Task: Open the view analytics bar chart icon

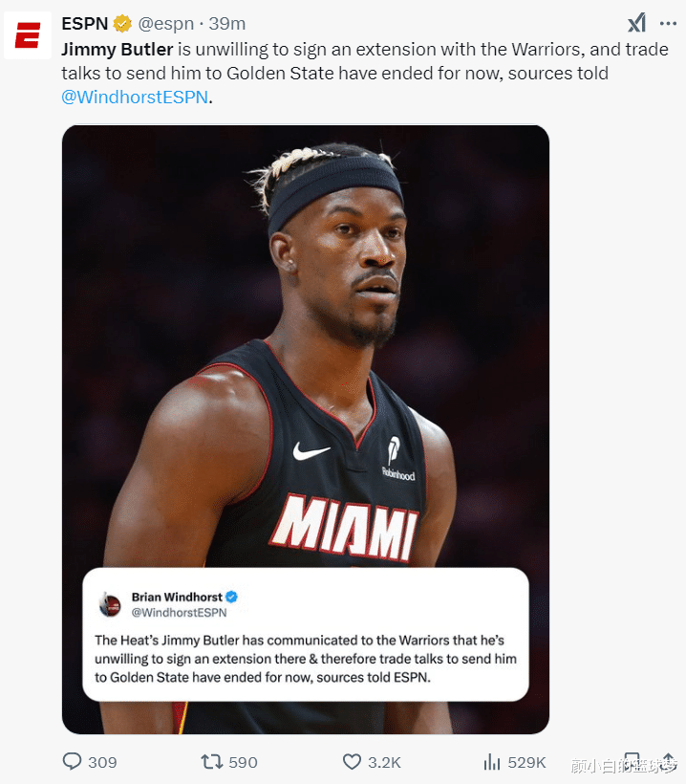Action: pos(492,761)
